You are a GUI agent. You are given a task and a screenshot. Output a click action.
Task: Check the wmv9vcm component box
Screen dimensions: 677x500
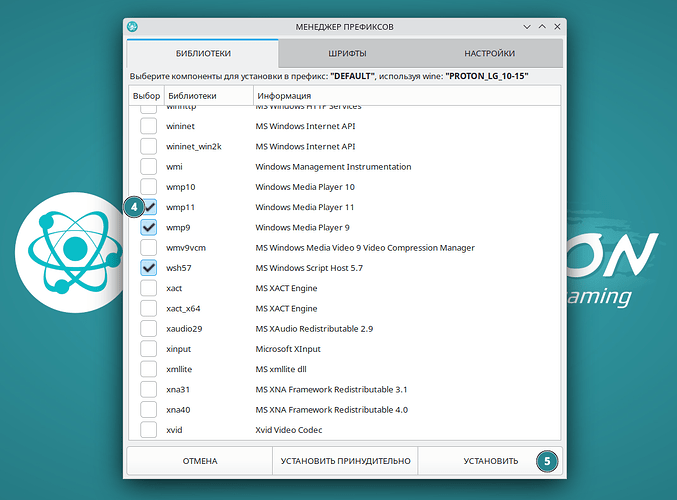click(x=149, y=247)
